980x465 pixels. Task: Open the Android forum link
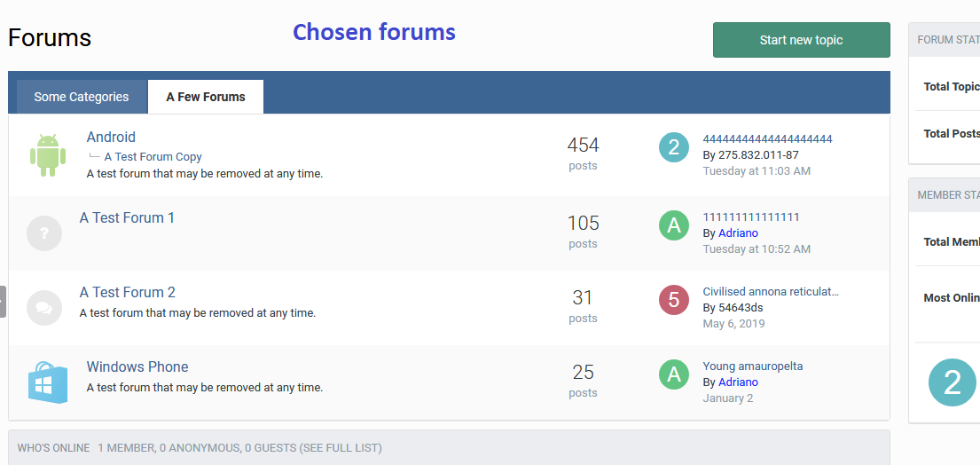[111, 137]
